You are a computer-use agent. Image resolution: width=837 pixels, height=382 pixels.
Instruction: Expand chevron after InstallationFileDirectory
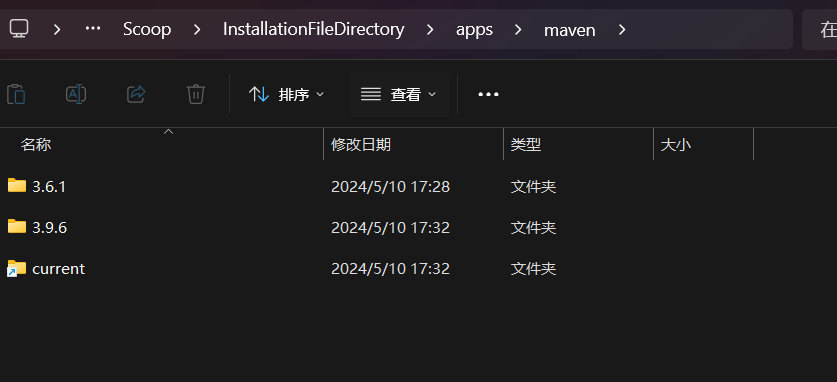[430, 29]
